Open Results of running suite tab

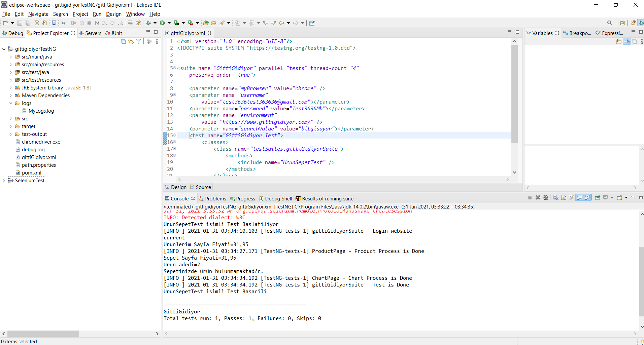325,199
